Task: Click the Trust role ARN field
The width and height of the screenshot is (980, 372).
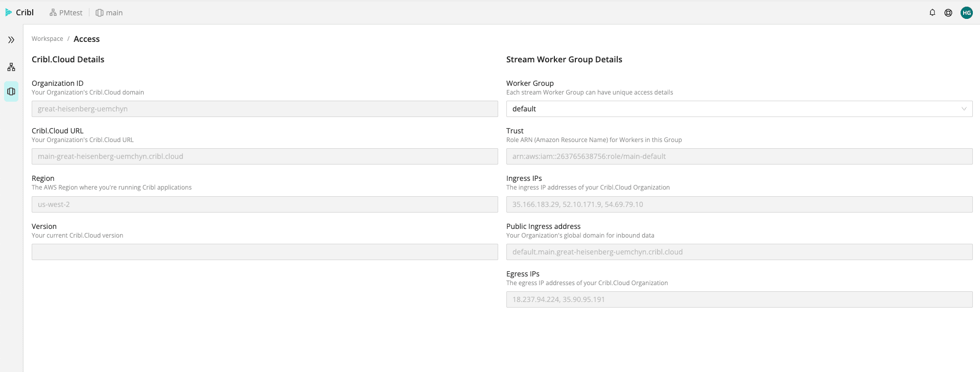Action: pos(739,156)
